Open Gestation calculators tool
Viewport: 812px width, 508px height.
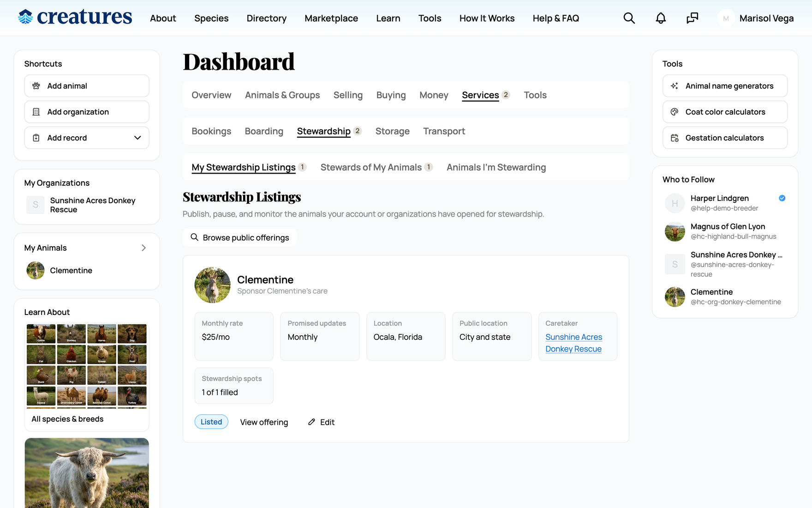pyautogui.click(x=725, y=138)
